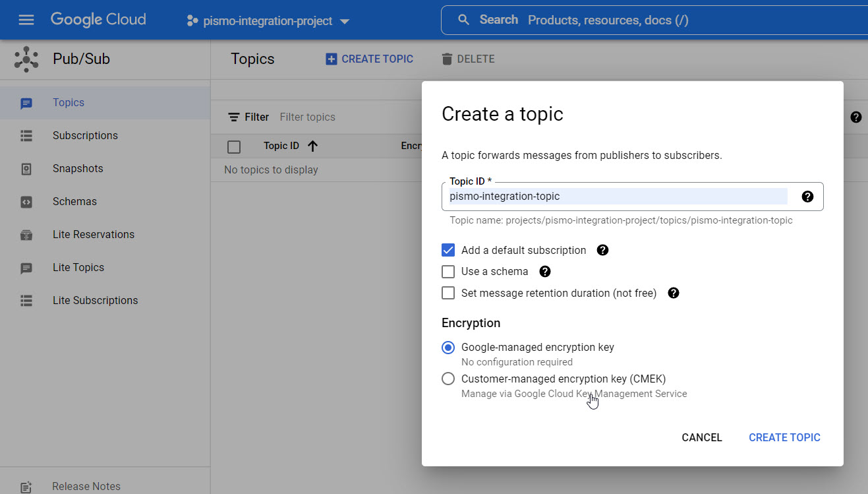Click the Subscriptions list icon
The image size is (868, 494).
pos(26,136)
